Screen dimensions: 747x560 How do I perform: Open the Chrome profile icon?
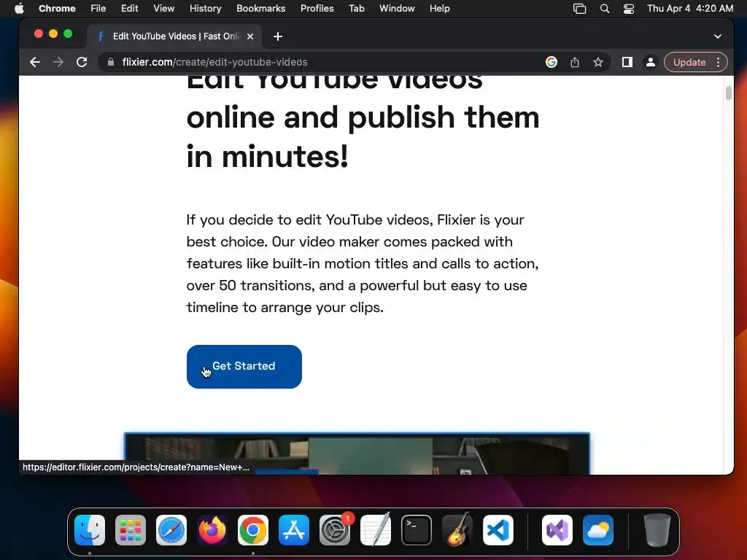650,62
